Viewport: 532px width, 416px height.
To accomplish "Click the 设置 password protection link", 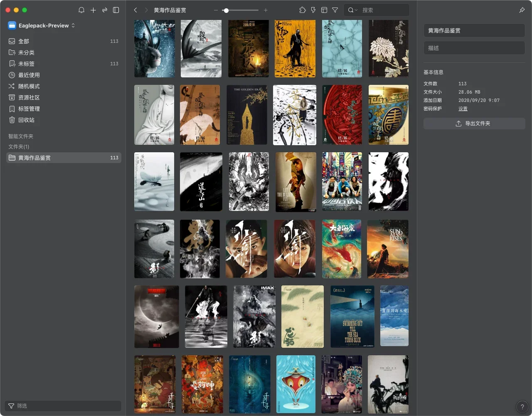I will click(463, 109).
